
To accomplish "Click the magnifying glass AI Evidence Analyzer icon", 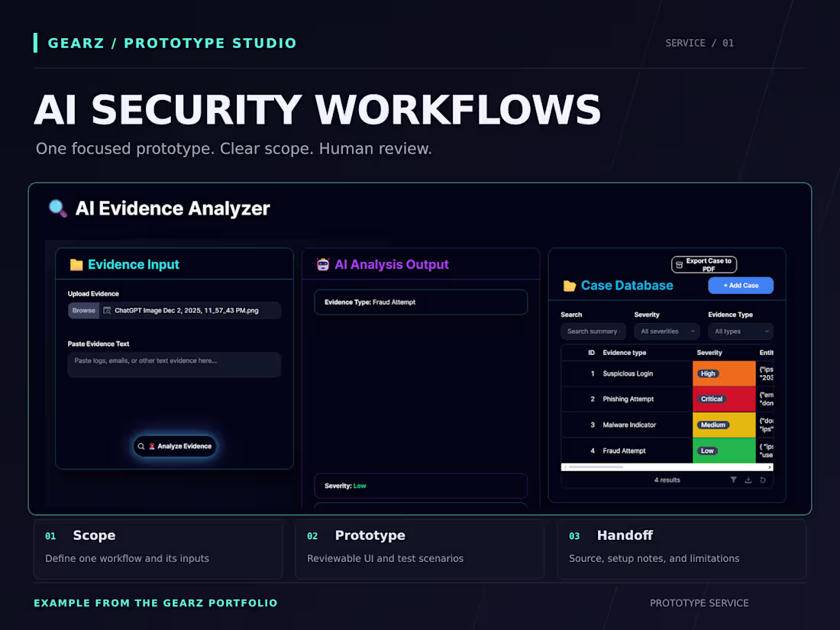I will coord(57,208).
